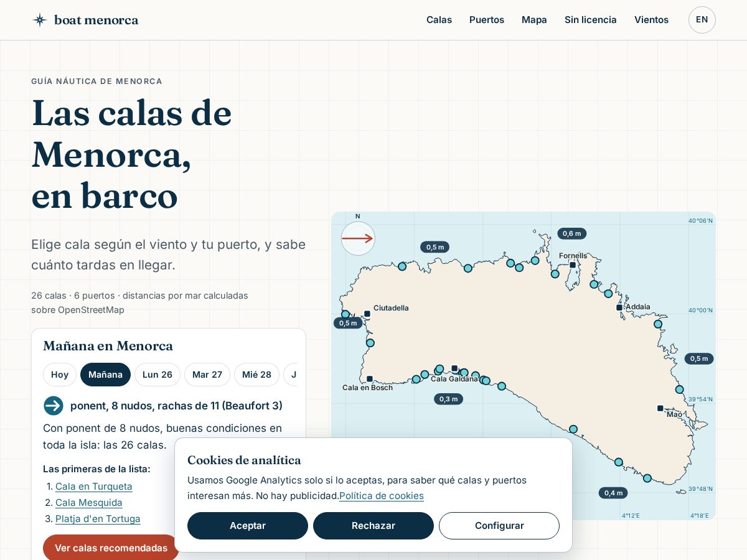
Task: Open the Sin licencia nav item
Action: pyautogui.click(x=591, y=20)
